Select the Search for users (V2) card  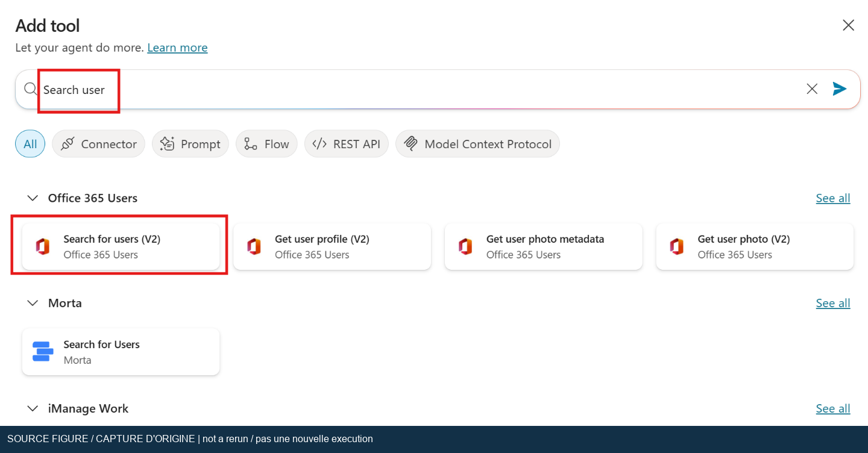click(x=121, y=246)
